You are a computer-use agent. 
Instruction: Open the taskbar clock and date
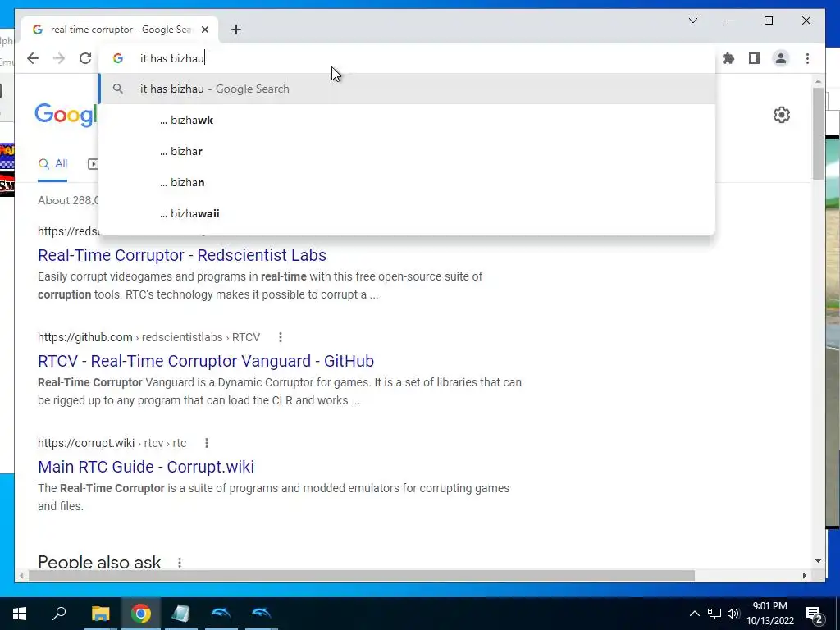point(769,614)
